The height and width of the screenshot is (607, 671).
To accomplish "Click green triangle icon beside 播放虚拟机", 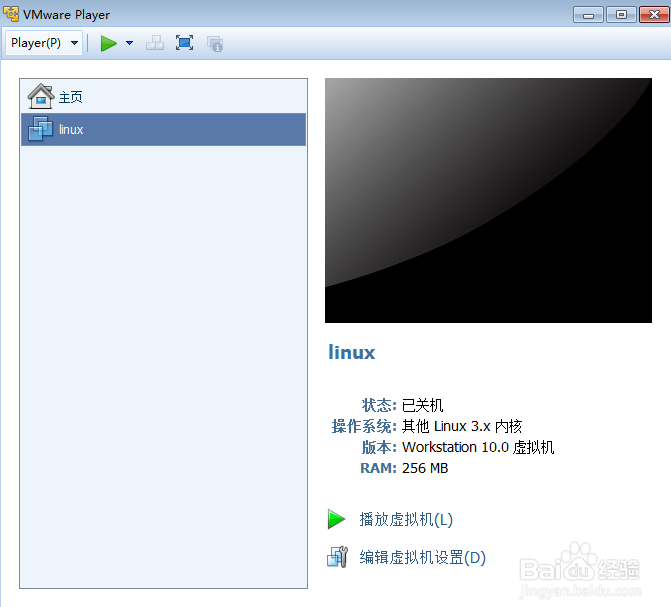I will point(336,519).
